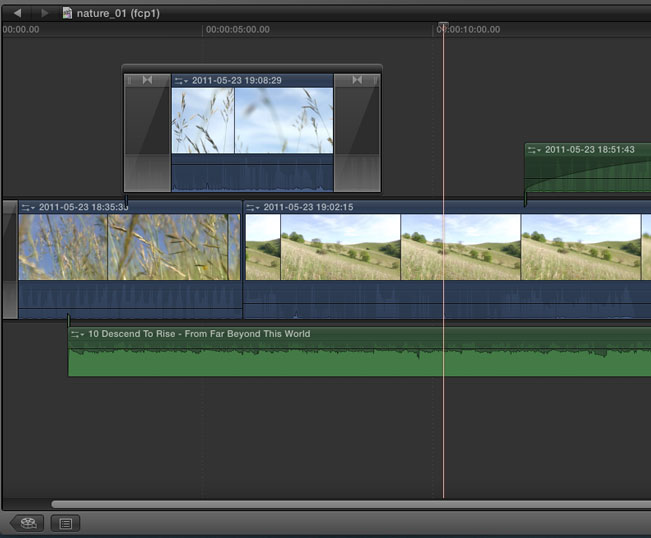The width and height of the screenshot is (651, 538).
Task: Click the timeline history back arrow
Action: pos(17,13)
